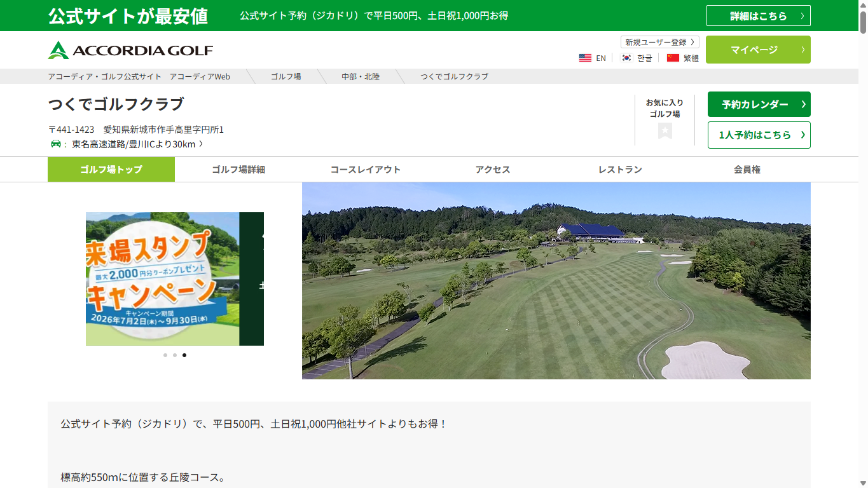This screenshot has height=488, width=868.
Task: Click the green car access icon
Action: (x=56, y=144)
